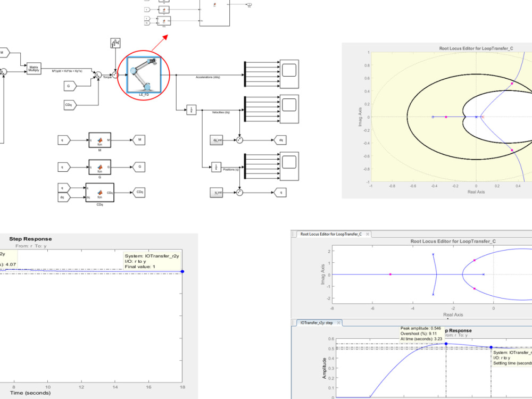
Task: Click the Matrix Multiply block
Action: [x=34, y=68]
